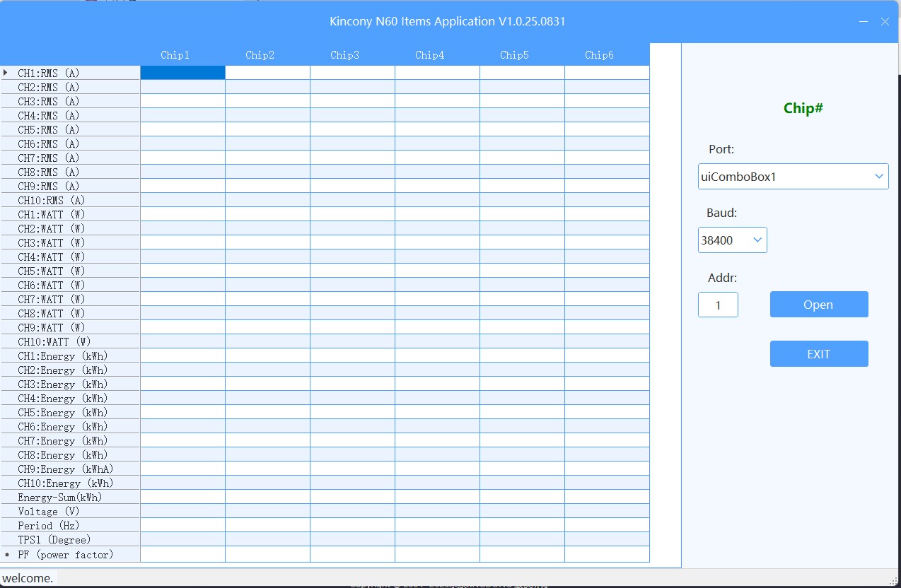Click the highlighted Chip1 CH1:RMS cell
Screen dimensions: 901x588
(x=182, y=73)
